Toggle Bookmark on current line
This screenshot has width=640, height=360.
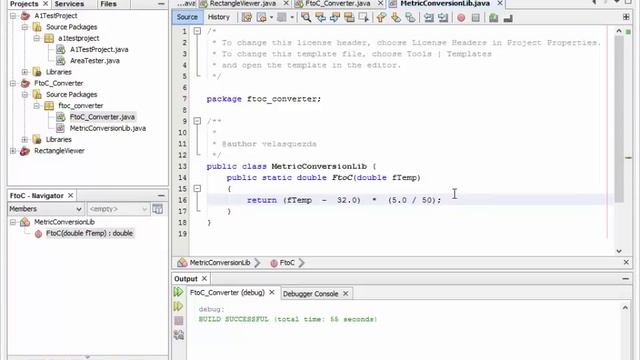[x=410, y=18]
